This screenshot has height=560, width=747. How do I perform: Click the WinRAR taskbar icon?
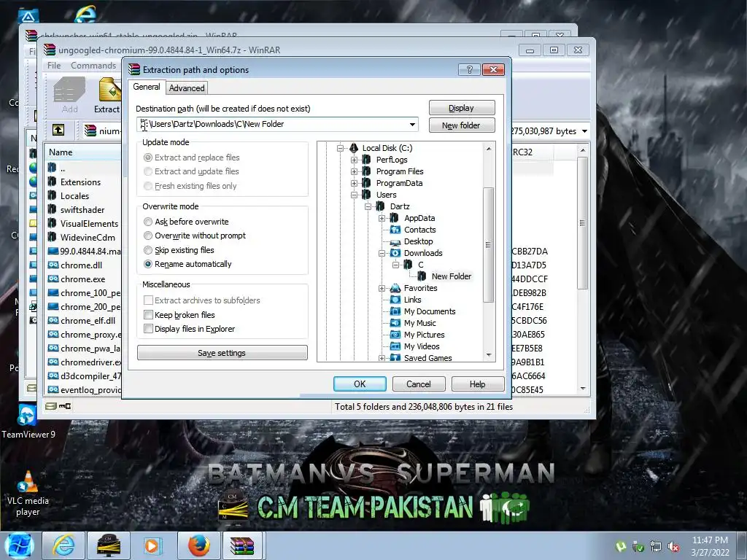pyautogui.click(x=242, y=545)
